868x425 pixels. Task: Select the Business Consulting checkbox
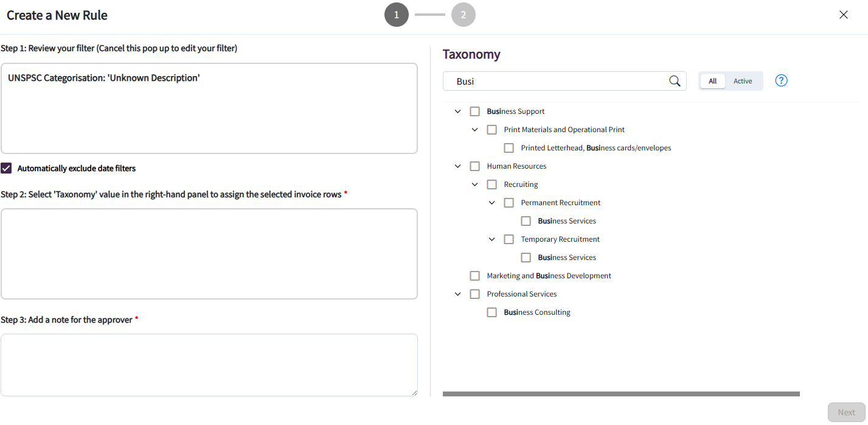[492, 312]
